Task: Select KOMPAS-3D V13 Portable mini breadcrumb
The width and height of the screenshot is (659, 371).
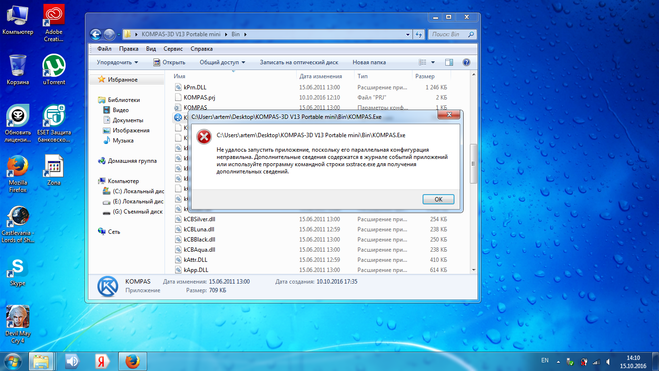Action: pyautogui.click(x=181, y=34)
